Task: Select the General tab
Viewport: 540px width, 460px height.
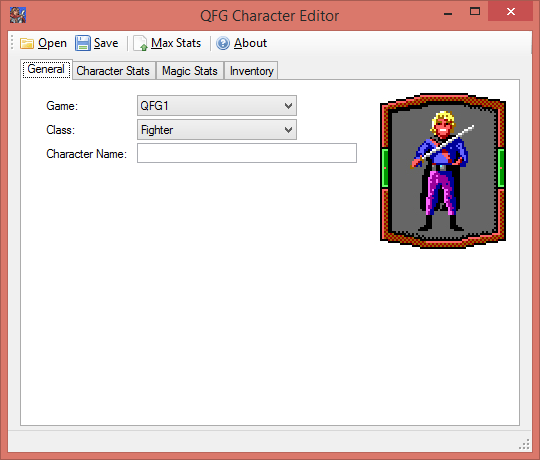Action: pos(46,69)
